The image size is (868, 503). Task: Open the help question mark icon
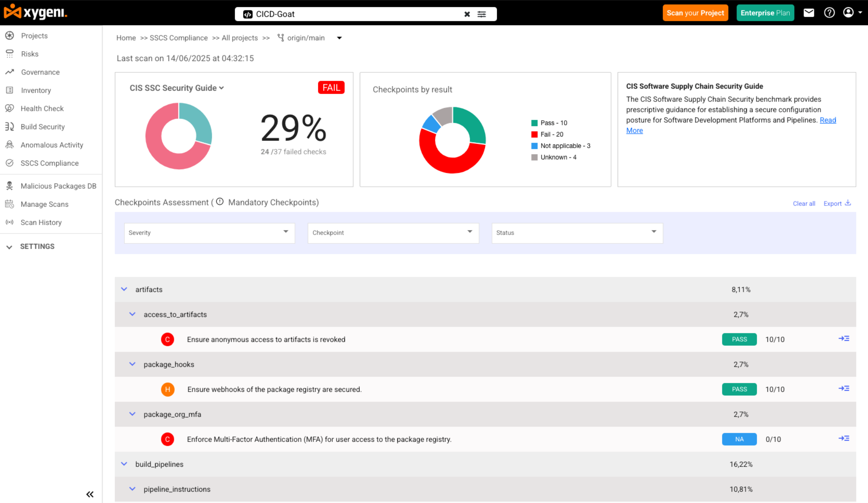pos(829,13)
